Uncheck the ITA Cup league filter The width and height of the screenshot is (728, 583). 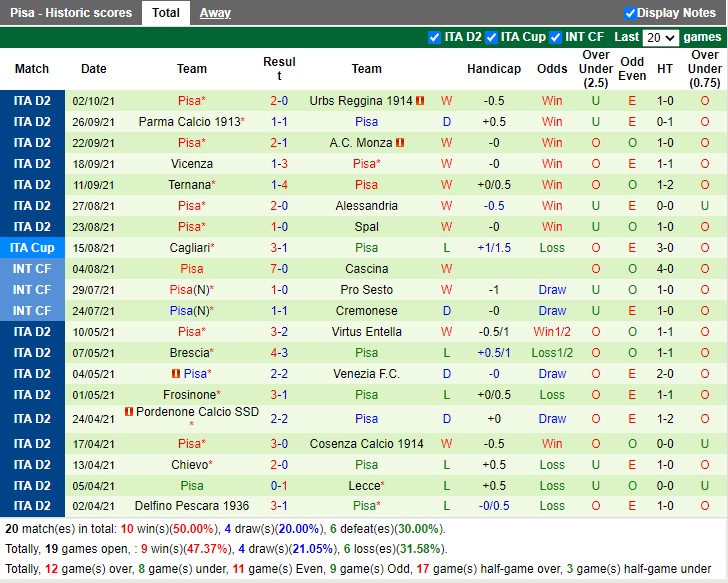click(x=491, y=37)
